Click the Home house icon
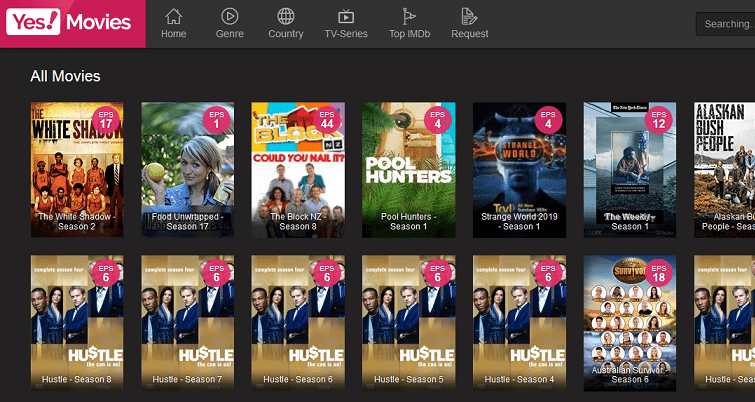Screen dimensions: 755x402 [x=173, y=16]
